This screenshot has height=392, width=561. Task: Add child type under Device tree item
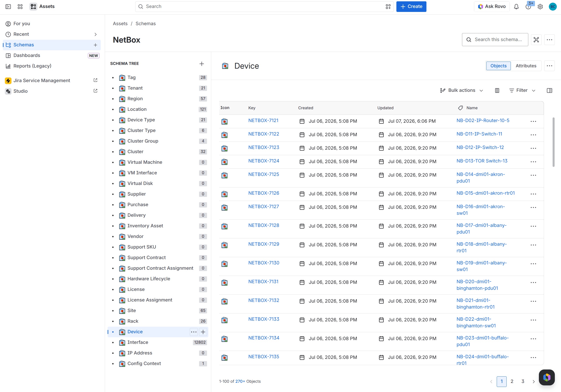(203, 332)
